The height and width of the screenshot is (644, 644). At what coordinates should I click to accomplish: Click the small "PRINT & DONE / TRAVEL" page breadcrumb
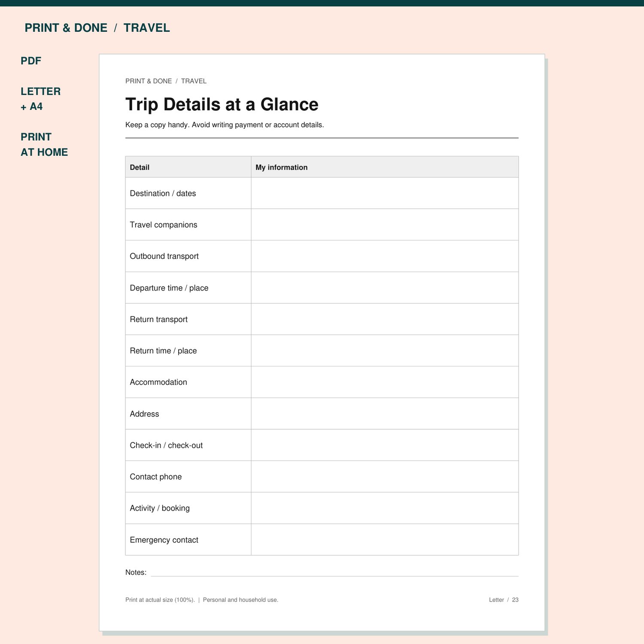(166, 81)
